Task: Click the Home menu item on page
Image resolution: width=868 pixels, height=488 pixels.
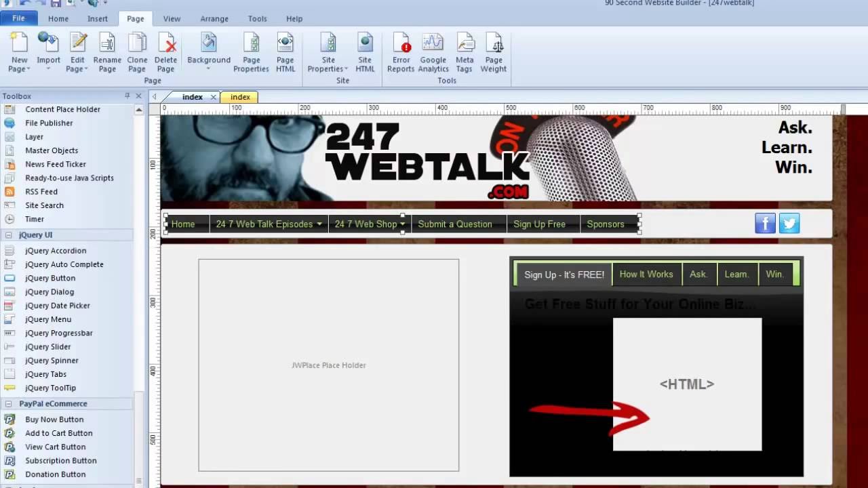Action: (183, 224)
